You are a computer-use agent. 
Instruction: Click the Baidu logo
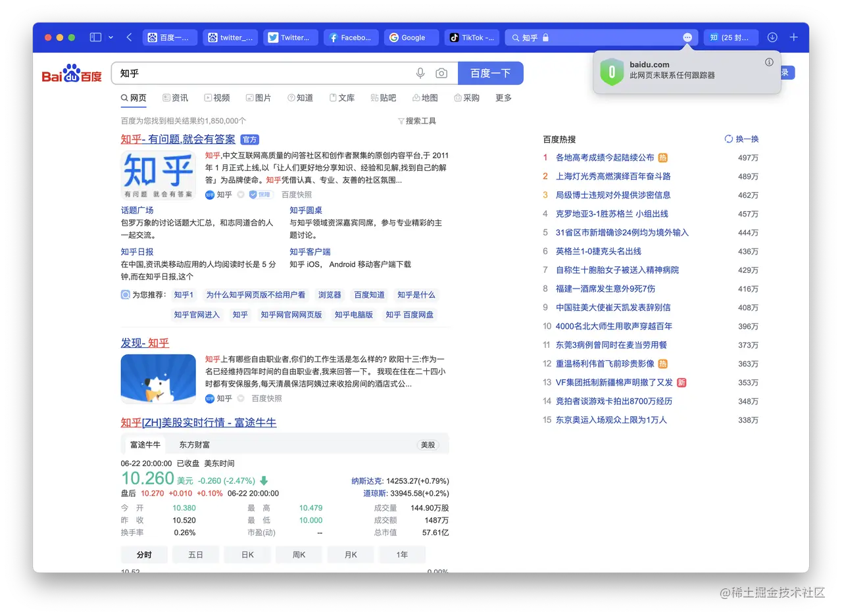click(72, 74)
